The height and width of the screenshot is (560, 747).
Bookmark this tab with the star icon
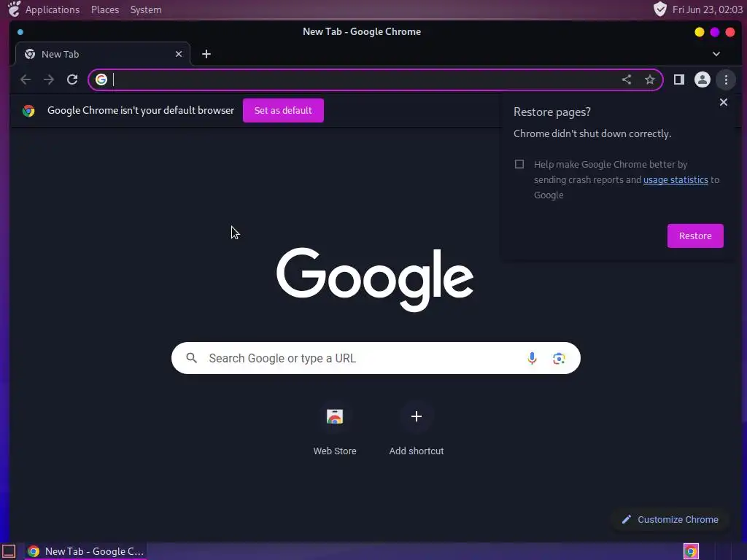(650, 79)
